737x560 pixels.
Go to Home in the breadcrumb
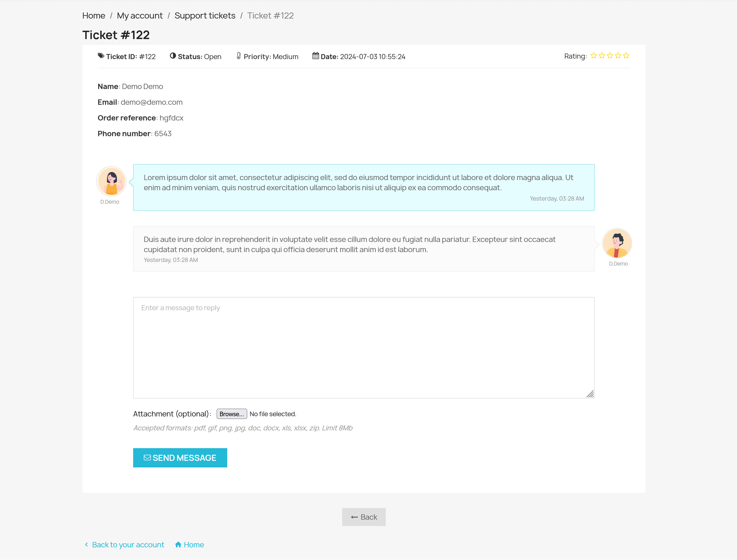click(94, 16)
